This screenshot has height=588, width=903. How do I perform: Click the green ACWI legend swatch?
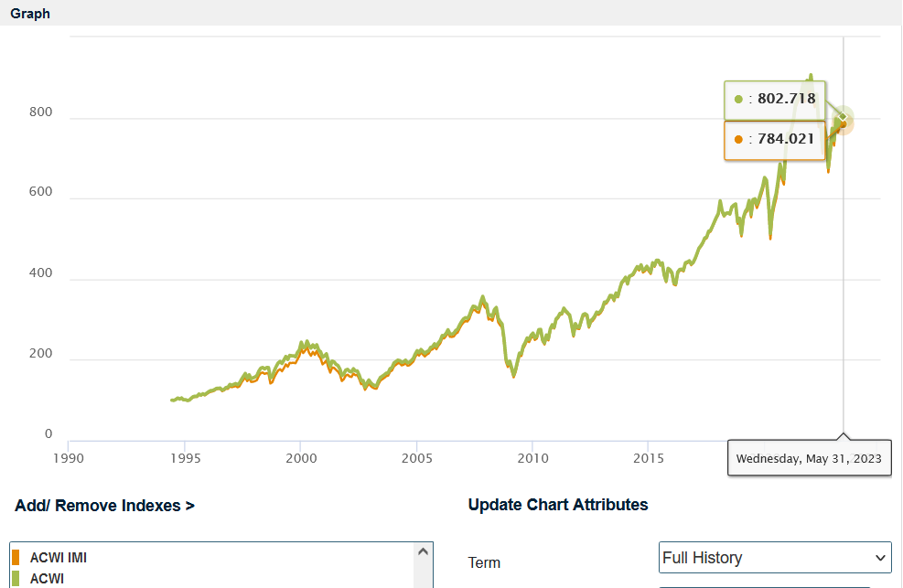coord(16,578)
